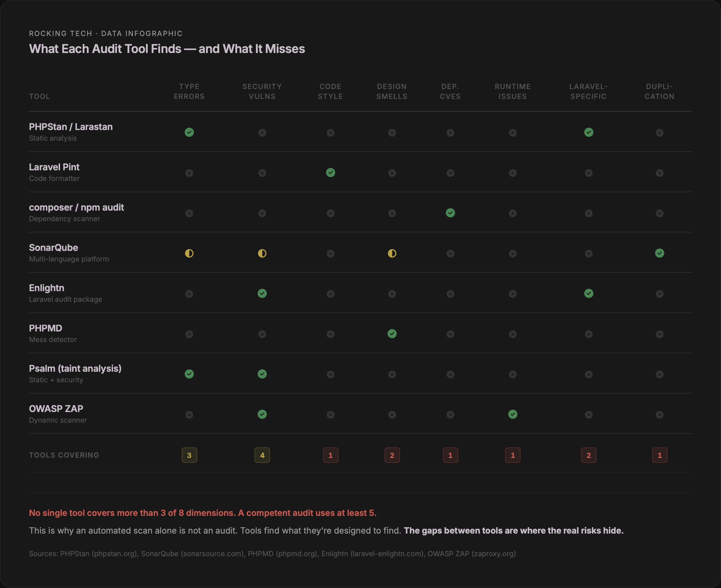721x588 pixels.
Task: Toggle Laravel Pint's Type Errors miss marker
Action: [189, 173]
